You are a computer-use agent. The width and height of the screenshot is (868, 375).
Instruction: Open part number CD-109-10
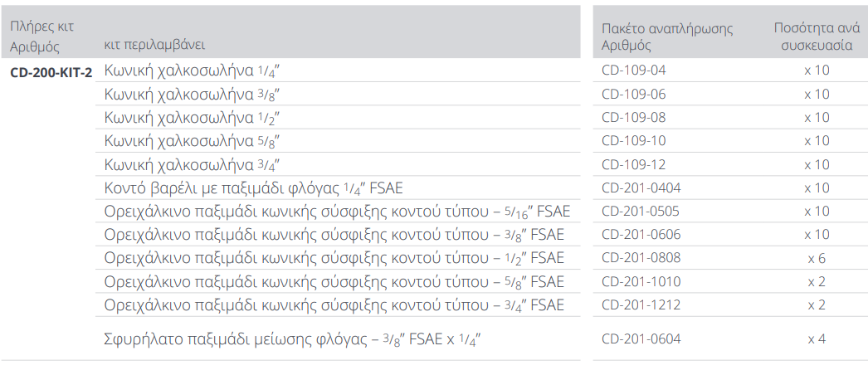point(633,140)
